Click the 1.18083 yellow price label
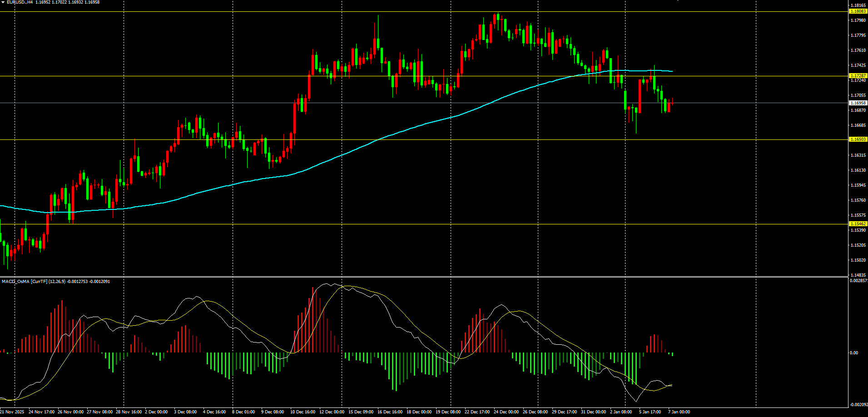The width and height of the screenshot is (868, 417). (x=858, y=11)
